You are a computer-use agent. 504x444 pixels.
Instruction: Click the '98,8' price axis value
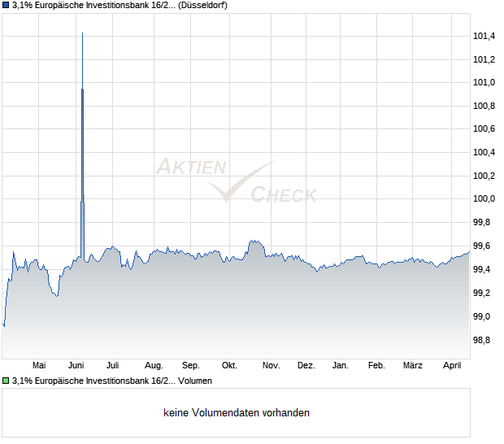[x=482, y=340]
